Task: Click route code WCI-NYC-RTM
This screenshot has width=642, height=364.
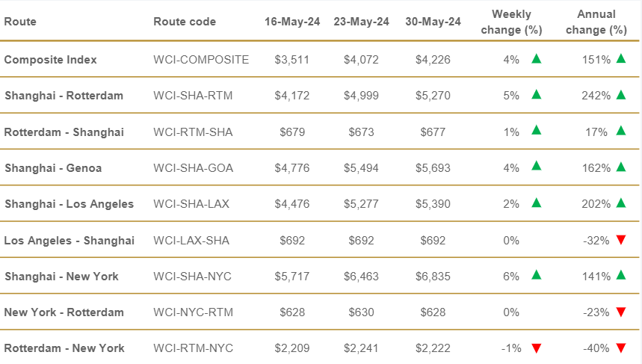Action: tap(193, 312)
